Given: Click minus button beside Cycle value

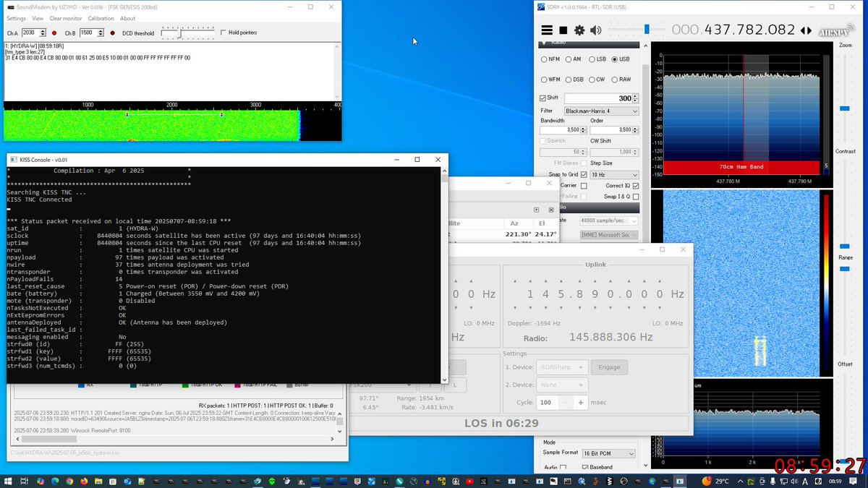Looking at the screenshot, I should pos(566,403).
